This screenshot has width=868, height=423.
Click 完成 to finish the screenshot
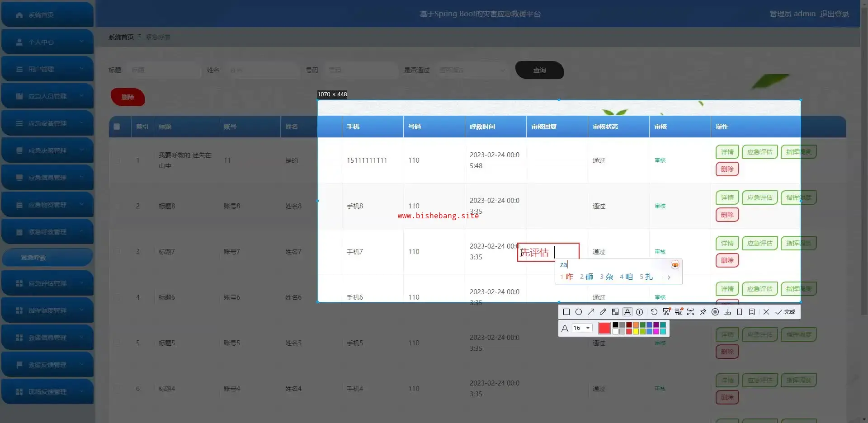point(785,312)
